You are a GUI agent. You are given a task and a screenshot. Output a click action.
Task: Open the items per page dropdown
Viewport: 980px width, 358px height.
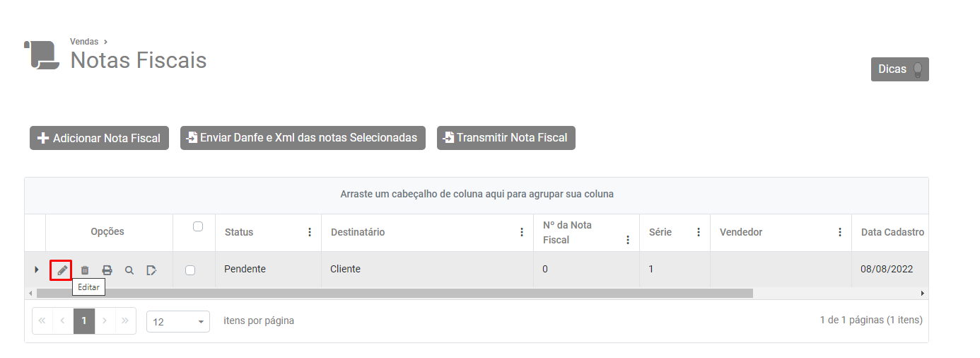(178, 321)
